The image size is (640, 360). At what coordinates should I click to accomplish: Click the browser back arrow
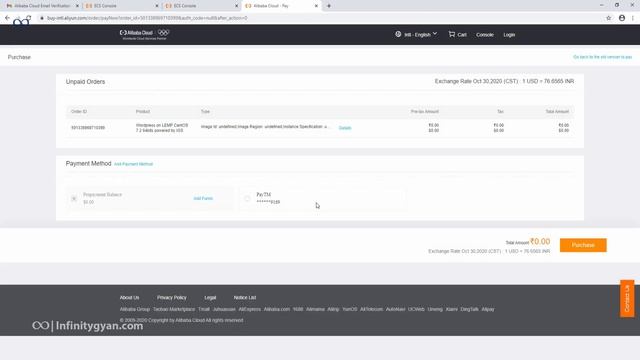coord(7,18)
